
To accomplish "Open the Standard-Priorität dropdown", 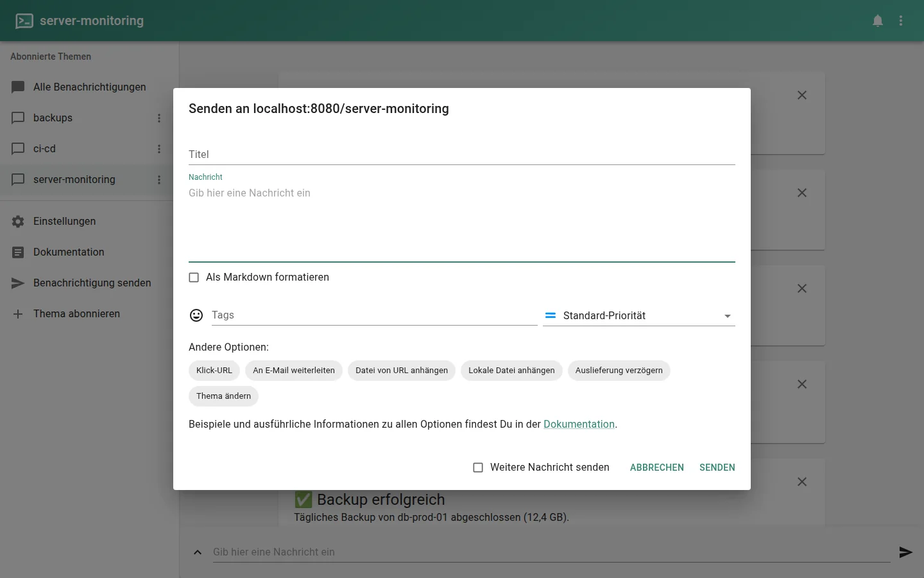I will click(639, 315).
